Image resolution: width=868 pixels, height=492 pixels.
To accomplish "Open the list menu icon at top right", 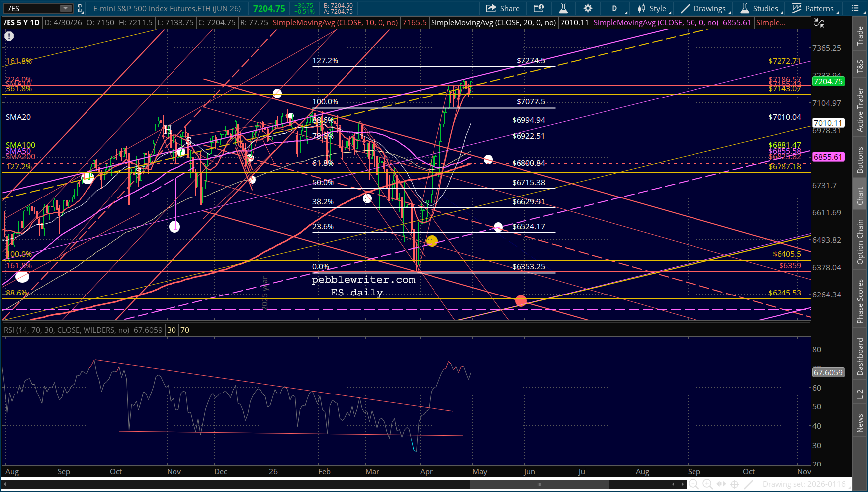I will (x=855, y=8).
